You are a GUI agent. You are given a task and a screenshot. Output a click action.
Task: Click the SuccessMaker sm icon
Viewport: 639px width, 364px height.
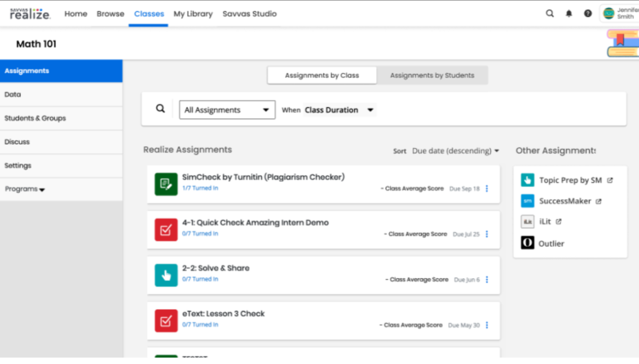pos(527,201)
